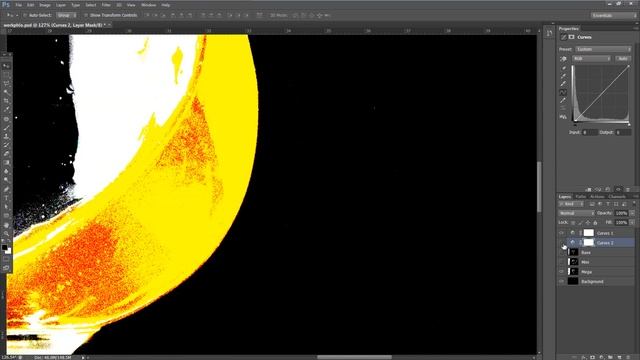640x360 pixels.
Task: Open the Fill slider dropdown arrow
Action: coord(632,222)
